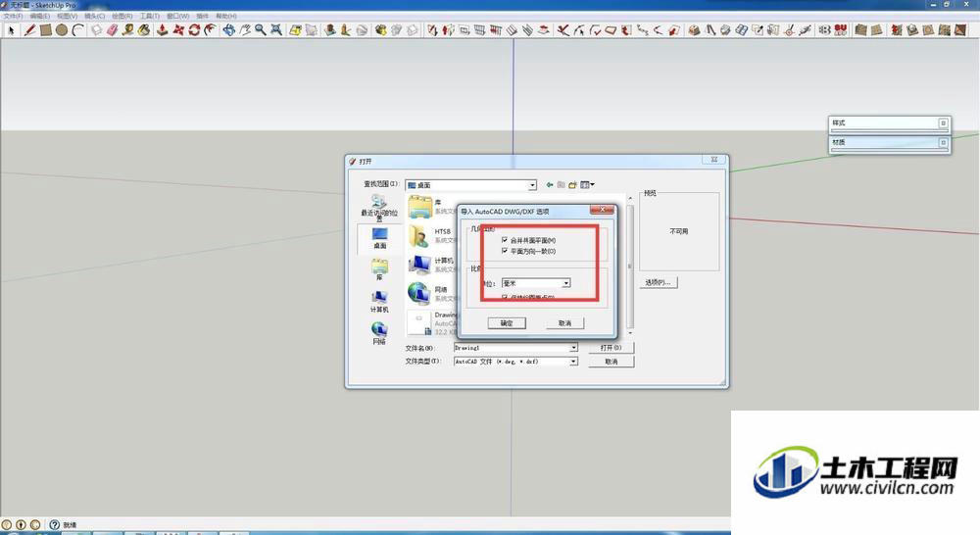This screenshot has height=535, width=980.
Task: Open the 编辑(E) menu
Action: pyautogui.click(x=40, y=16)
